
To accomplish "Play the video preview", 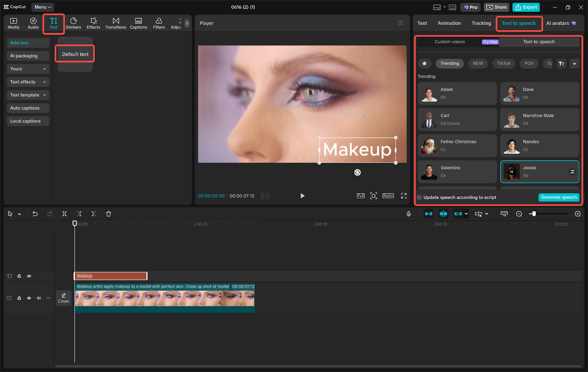I will tap(302, 196).
